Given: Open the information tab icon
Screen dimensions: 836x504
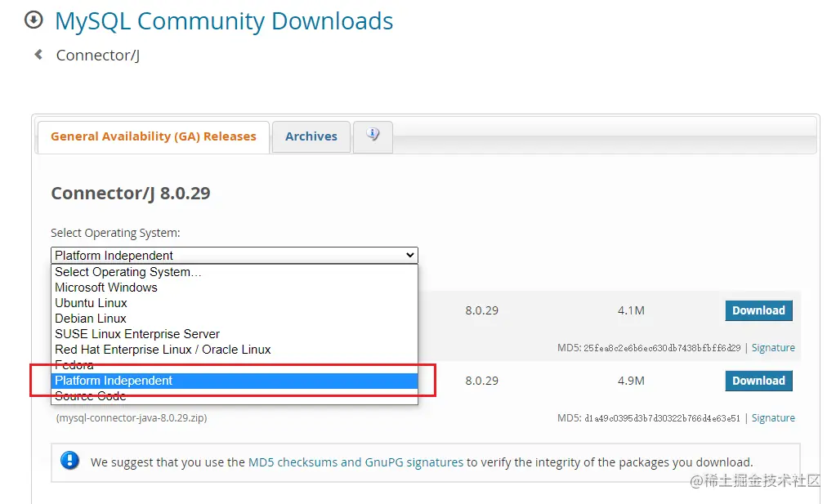Looking at the screenshot, I should click(373, 136).
